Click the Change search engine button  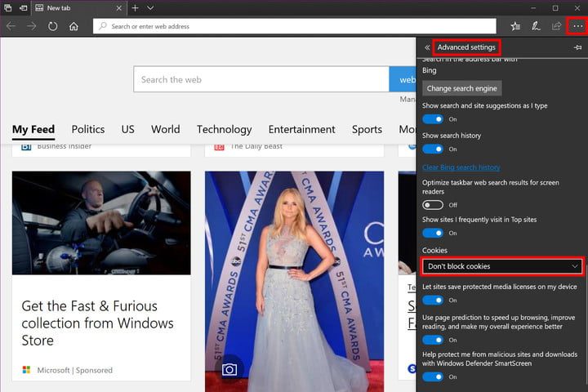461,88
